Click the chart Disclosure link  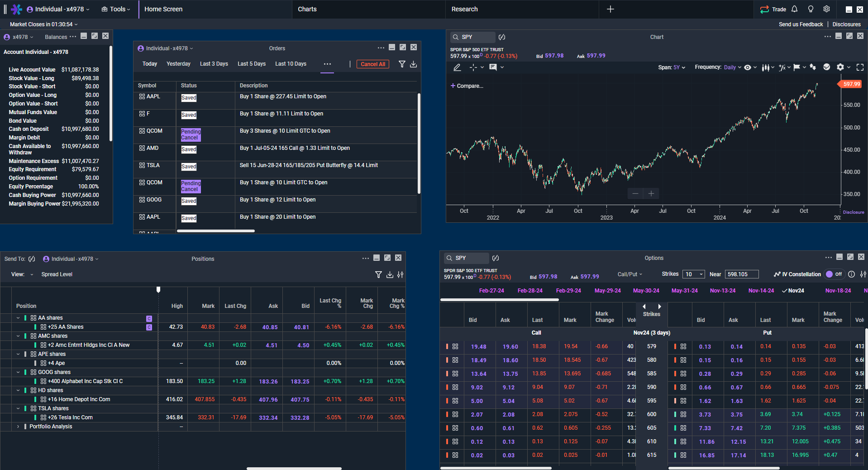[854, 212]
